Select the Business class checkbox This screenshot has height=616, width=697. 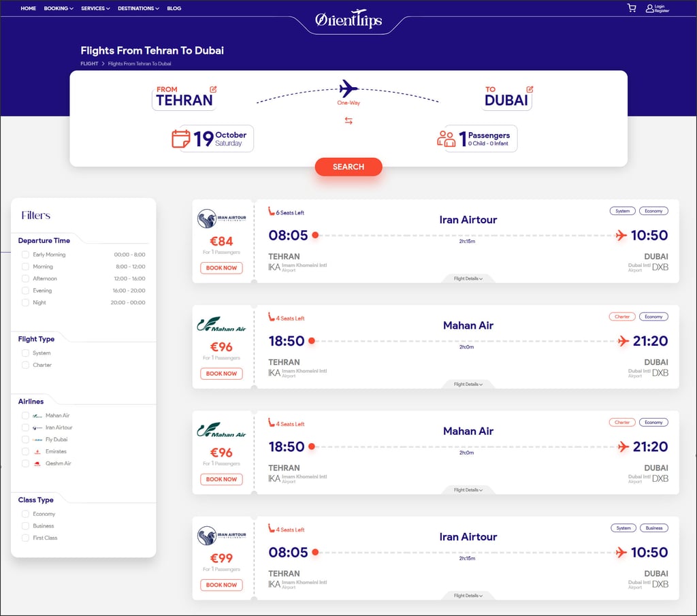(x=25, y=526)
